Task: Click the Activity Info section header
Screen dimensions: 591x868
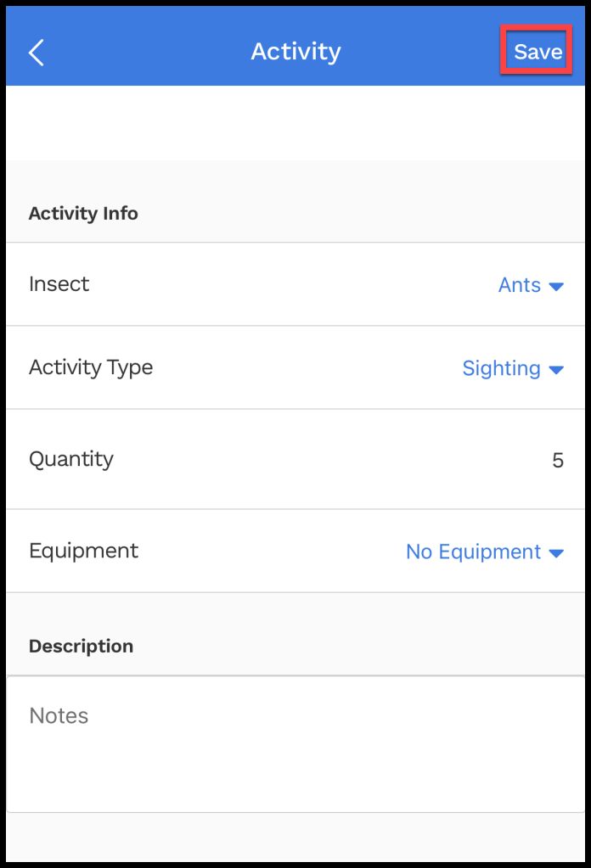Action: pos(83,214)
